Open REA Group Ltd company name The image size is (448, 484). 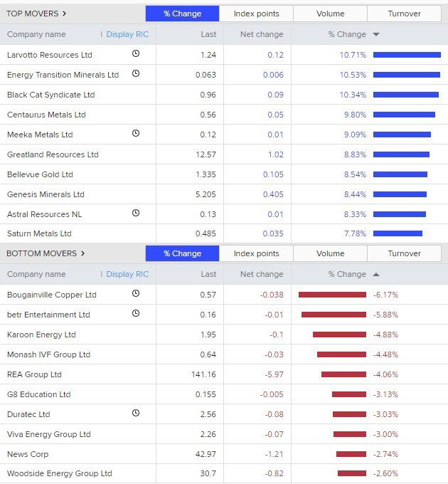(34, 374)
